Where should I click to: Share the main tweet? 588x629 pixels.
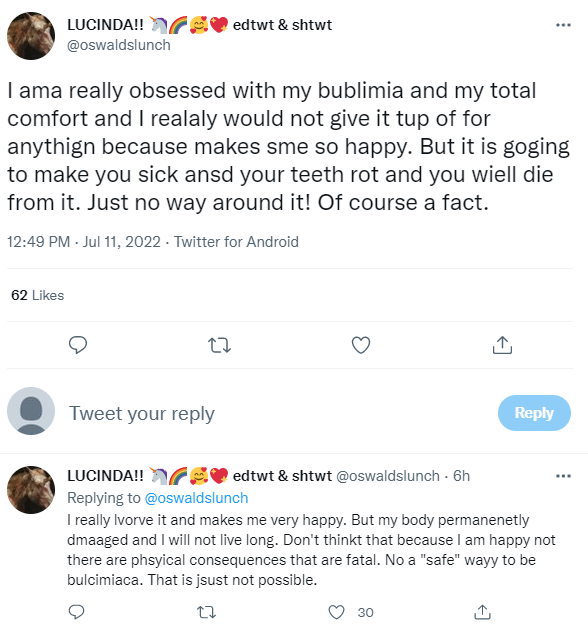tap(502, 345)
